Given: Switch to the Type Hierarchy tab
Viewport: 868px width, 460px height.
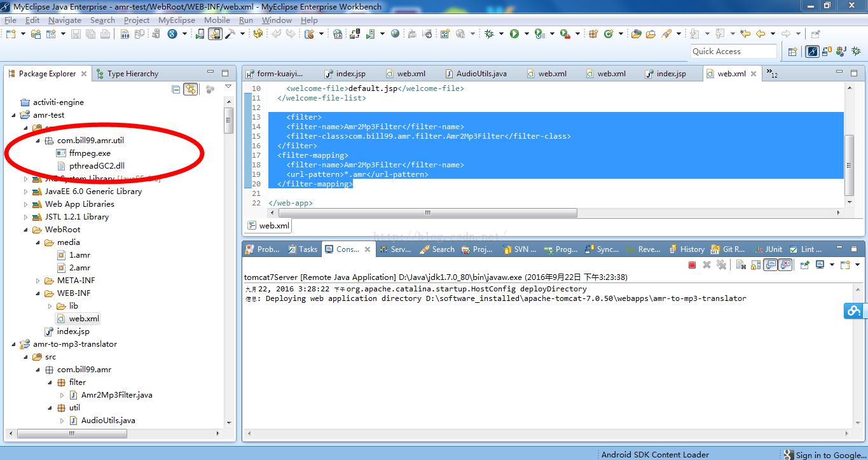Looking at the screenshot, I should (127, 74).
